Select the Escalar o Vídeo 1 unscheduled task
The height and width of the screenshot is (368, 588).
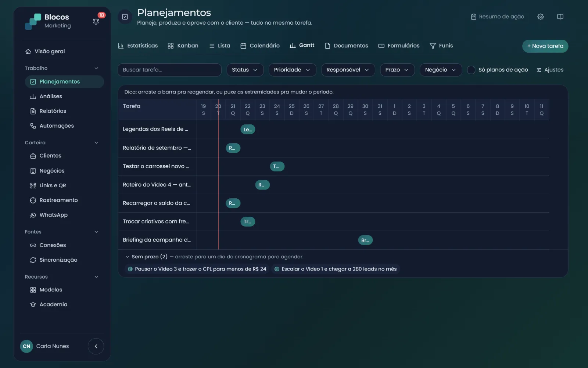pos(336,269)
